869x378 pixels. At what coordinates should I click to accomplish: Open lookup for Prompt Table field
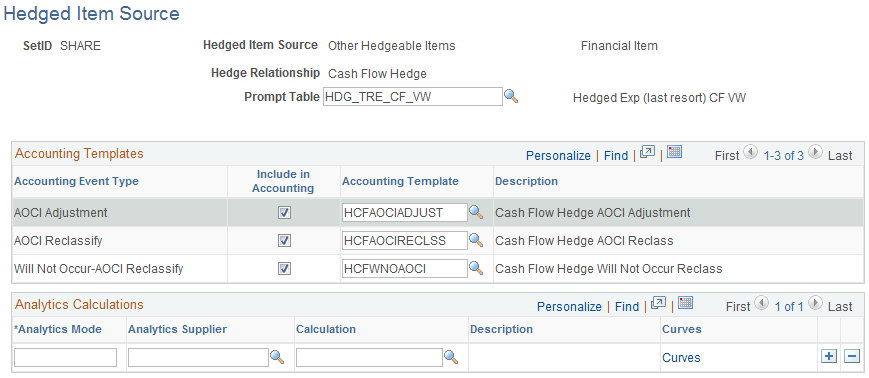click(511, 97)
